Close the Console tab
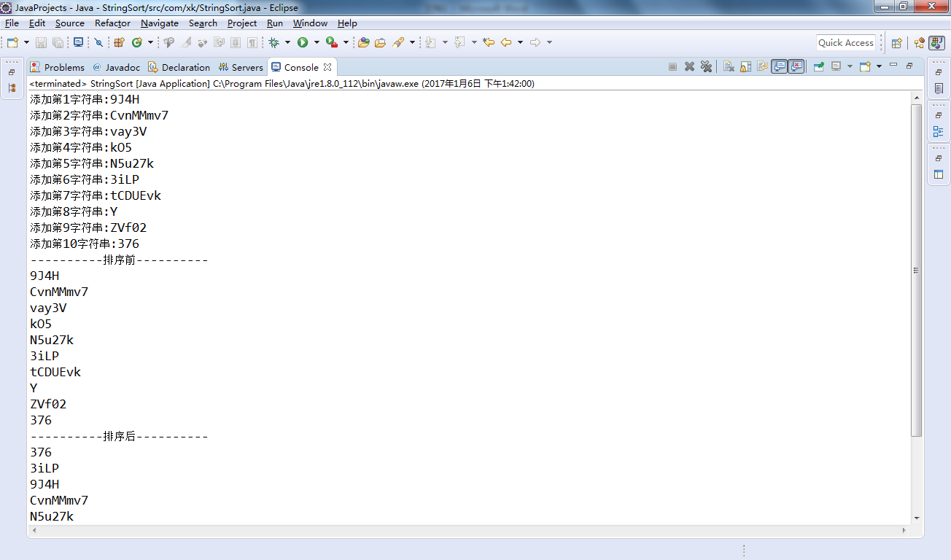951x560 pixels. coord(327,67)
